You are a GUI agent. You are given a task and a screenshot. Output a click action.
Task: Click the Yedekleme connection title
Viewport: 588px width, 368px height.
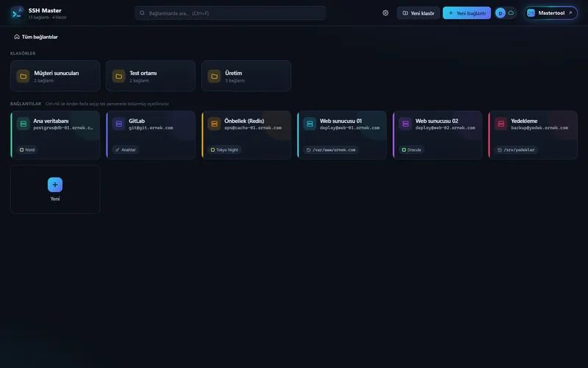tap(524, 121)
